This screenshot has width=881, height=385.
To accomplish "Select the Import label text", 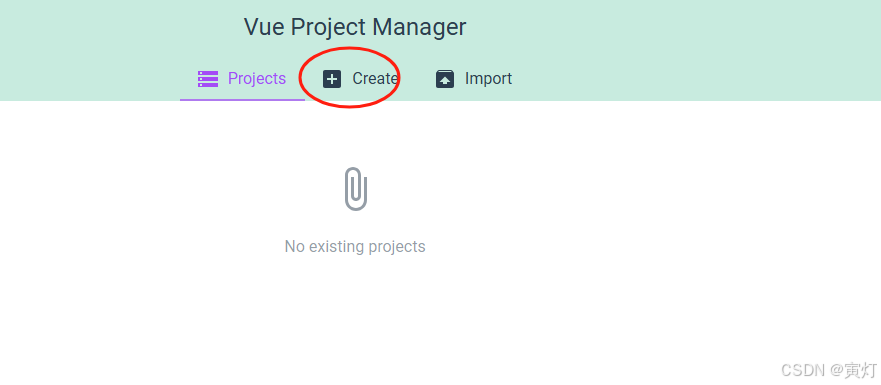I will pyautogui.click(x=488, y=79).
